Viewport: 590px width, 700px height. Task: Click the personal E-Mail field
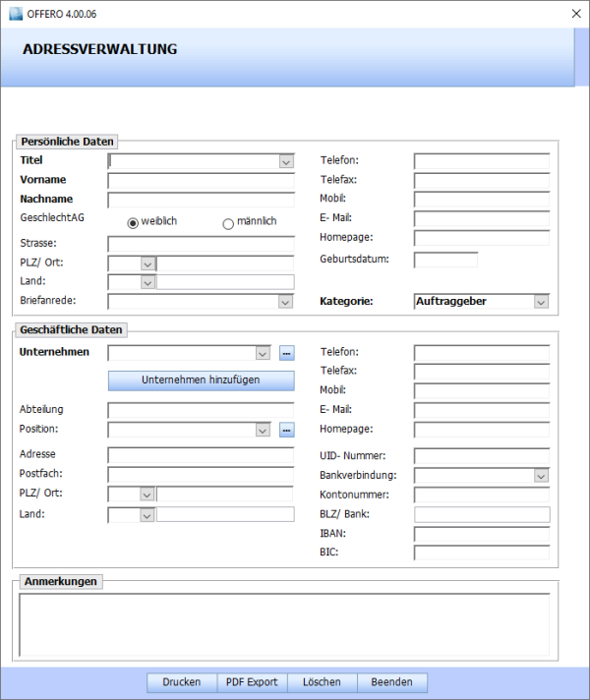click(482, 218)
